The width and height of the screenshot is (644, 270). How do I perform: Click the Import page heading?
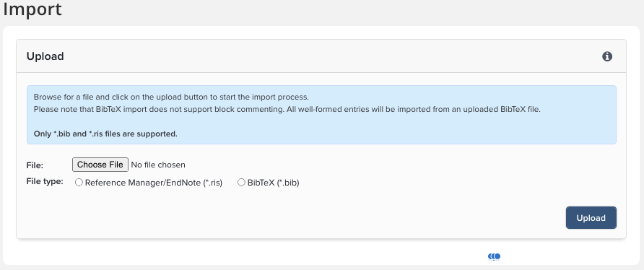(32, 9)
